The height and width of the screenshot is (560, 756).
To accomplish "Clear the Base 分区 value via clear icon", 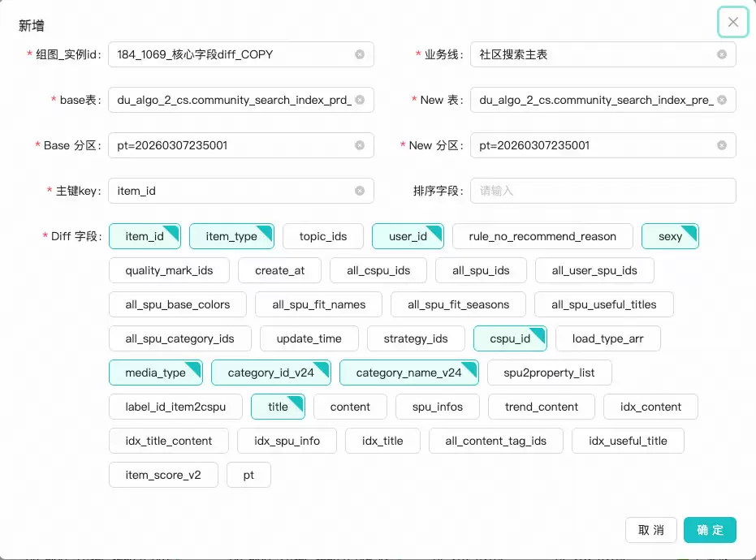I will [360, 145].
